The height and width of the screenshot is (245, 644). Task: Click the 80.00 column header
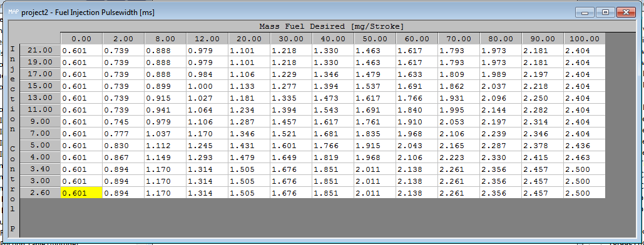[501, 39]
